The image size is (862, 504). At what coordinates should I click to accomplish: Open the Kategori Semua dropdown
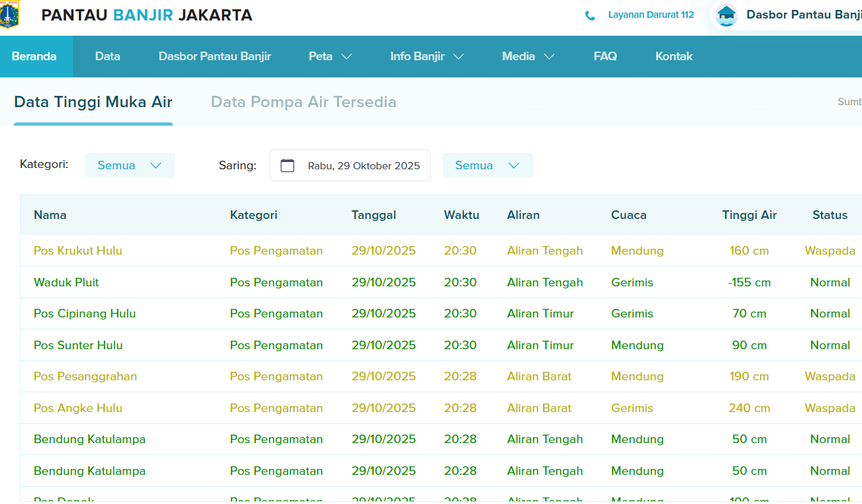[x=130, y=165]
